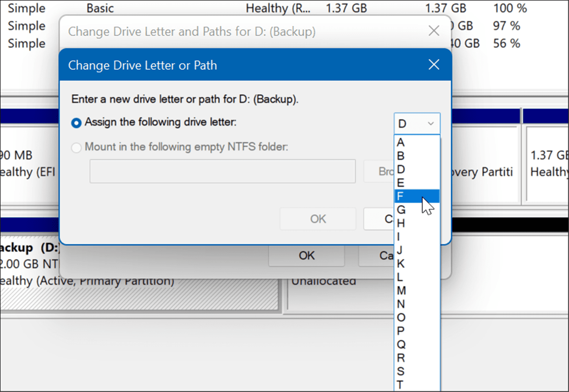Open the drive letter dropdown showing D
The height and width of the screenshot is (392, 569).
click(417, 123)
